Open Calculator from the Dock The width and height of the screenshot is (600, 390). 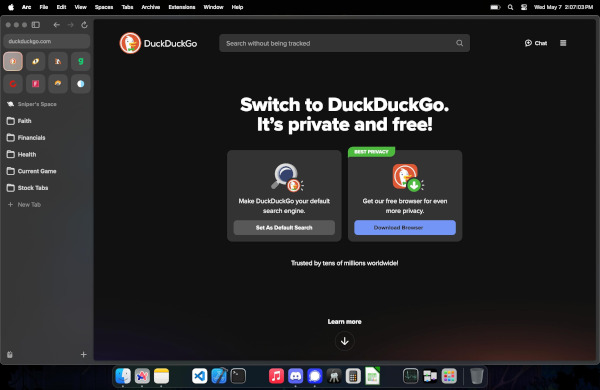[353, 376]
